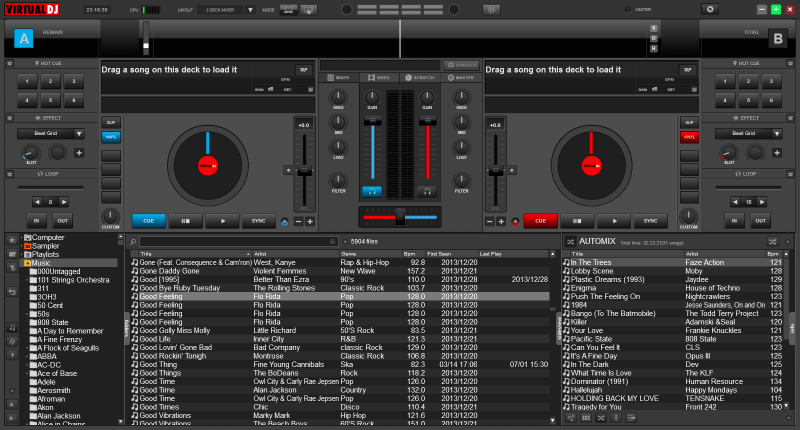Switch to the MIXER tab
The image size is (800, 430).
tap(338, 78)
